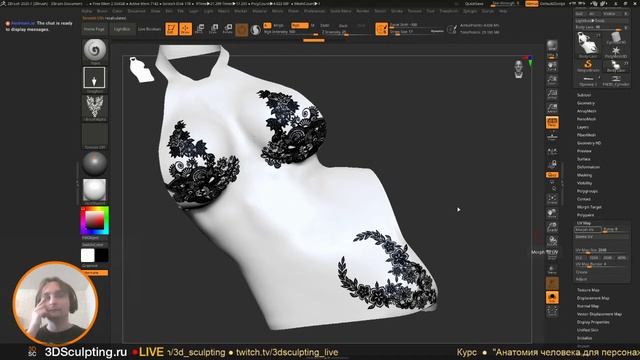Expand the Geometry sub-palette

click(586, 103)
